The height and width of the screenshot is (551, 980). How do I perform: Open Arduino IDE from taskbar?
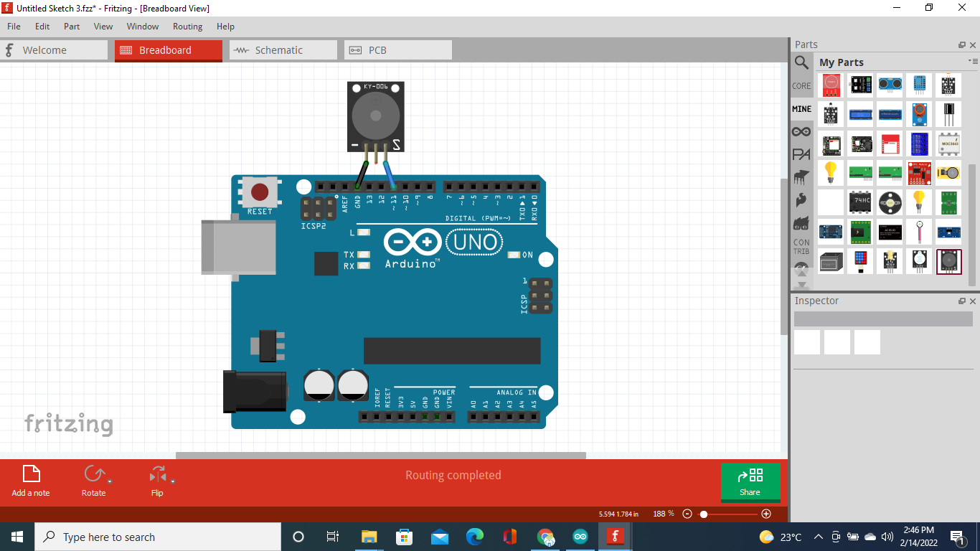[580, 537]
